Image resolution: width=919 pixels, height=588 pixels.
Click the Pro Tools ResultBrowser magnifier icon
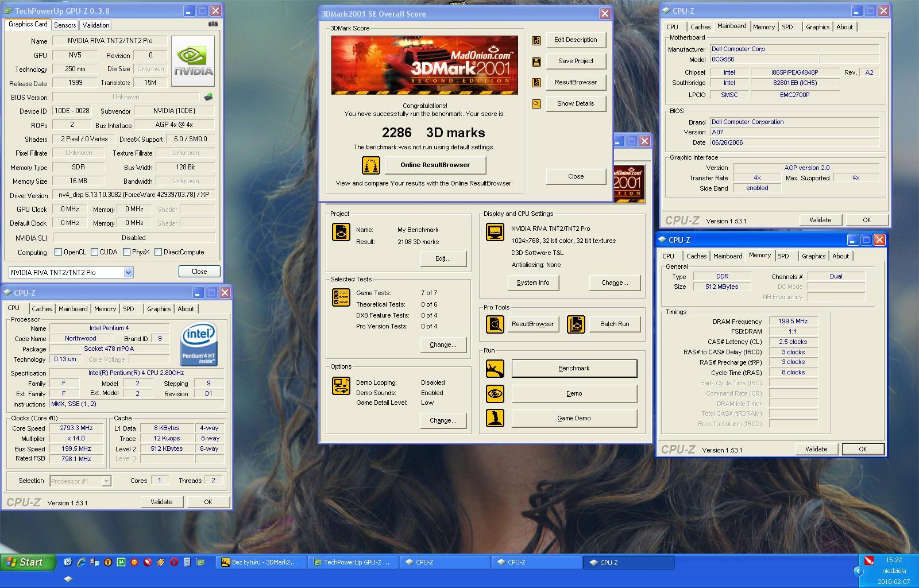click(x=495, y=324)
